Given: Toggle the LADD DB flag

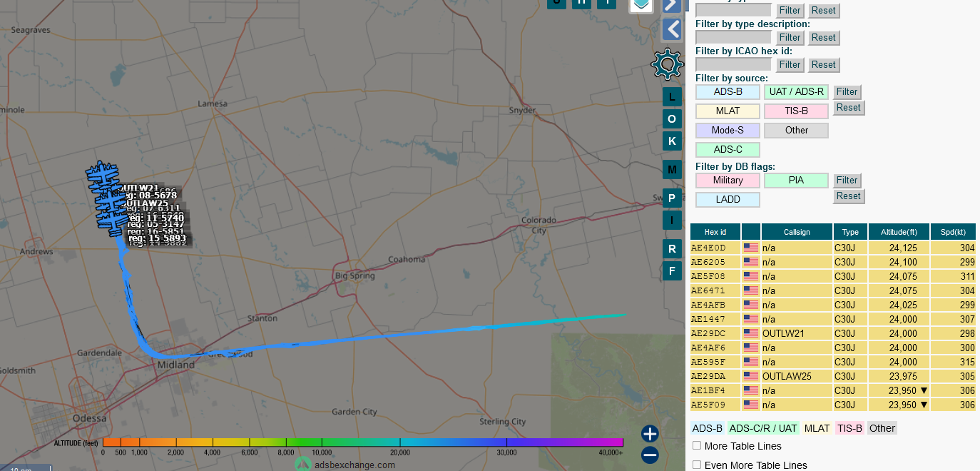Looking at the screenshot, I should [728, 200].
